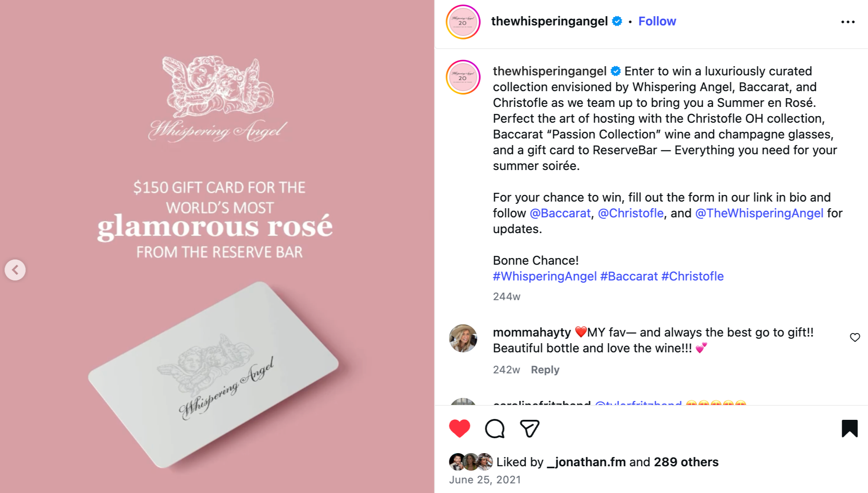Unlike the post with the red heart
The width and height of the screenshot is (868, 493).
click(x=459, y=429)
